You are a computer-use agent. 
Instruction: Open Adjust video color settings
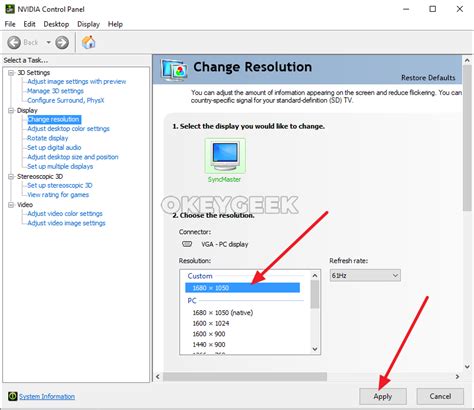coord(65,214)
